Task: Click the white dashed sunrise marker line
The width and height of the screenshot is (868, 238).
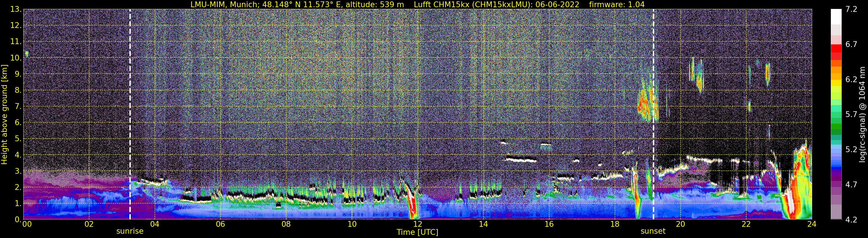Action: pyautogui.click(x=130, y=114)
